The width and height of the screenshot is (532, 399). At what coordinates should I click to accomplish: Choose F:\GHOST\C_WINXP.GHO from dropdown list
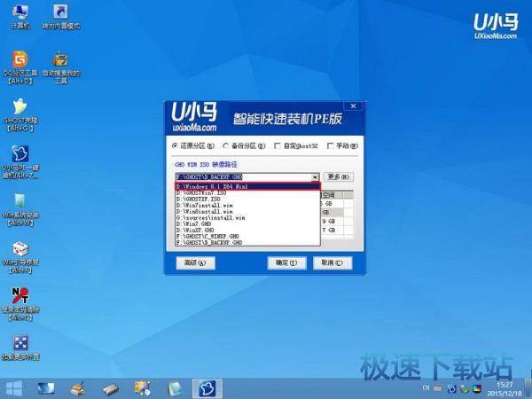(x=247, y=236)
